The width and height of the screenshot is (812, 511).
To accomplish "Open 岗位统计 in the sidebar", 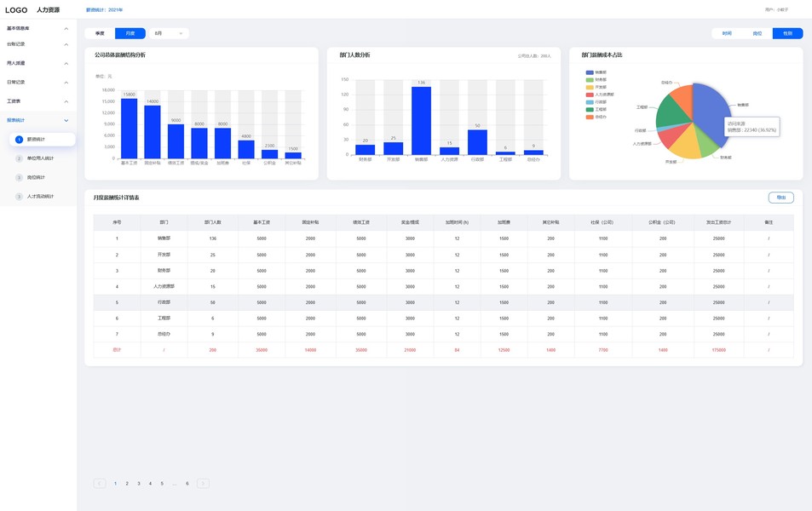I will [37, 178].
